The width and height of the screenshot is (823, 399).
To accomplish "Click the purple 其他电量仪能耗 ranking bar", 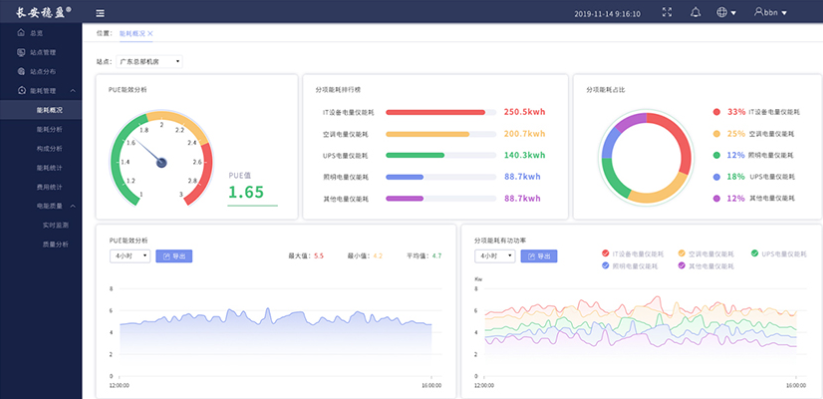I will coord(405,198).
